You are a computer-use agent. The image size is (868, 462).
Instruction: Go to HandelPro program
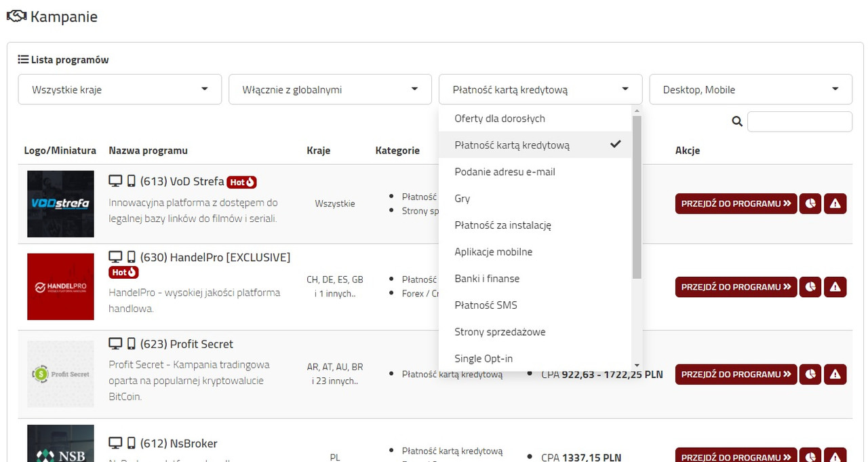736,287
